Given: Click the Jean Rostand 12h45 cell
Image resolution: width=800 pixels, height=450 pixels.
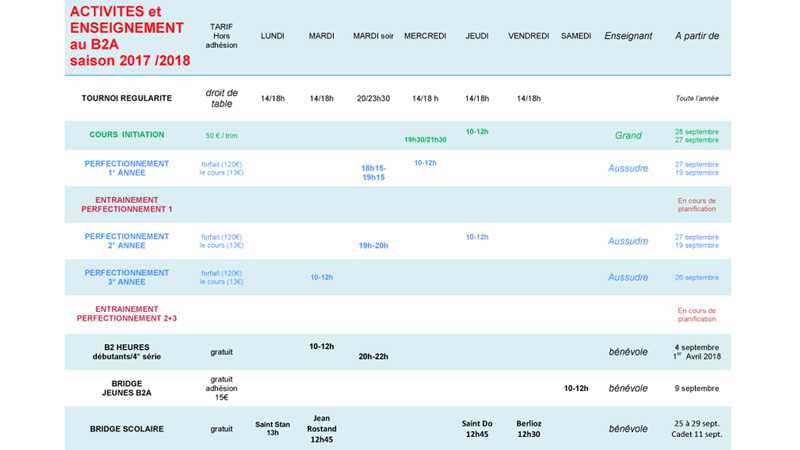Looking at the screenshot, I should coord(322,428).
